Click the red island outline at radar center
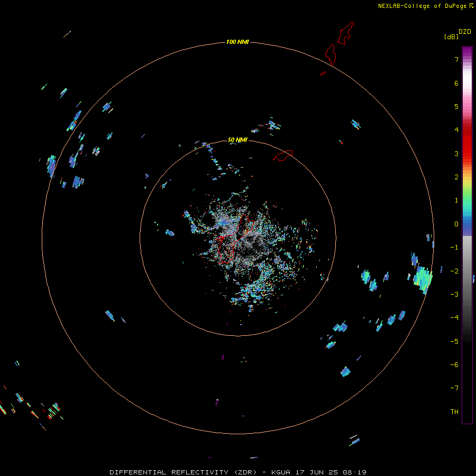 tap(236, 239)
